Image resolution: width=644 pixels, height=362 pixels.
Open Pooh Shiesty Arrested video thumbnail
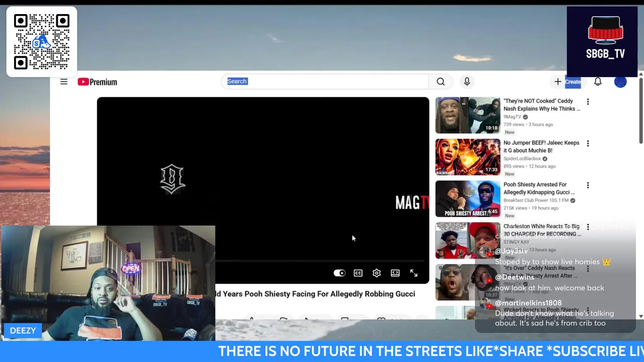pos(468,199)
